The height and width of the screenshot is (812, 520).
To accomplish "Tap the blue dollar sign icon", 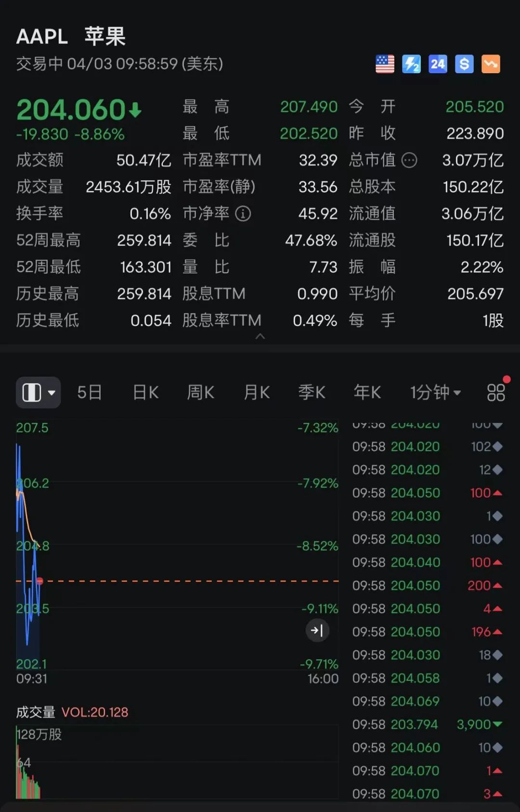I will click(x=464, y=64).
